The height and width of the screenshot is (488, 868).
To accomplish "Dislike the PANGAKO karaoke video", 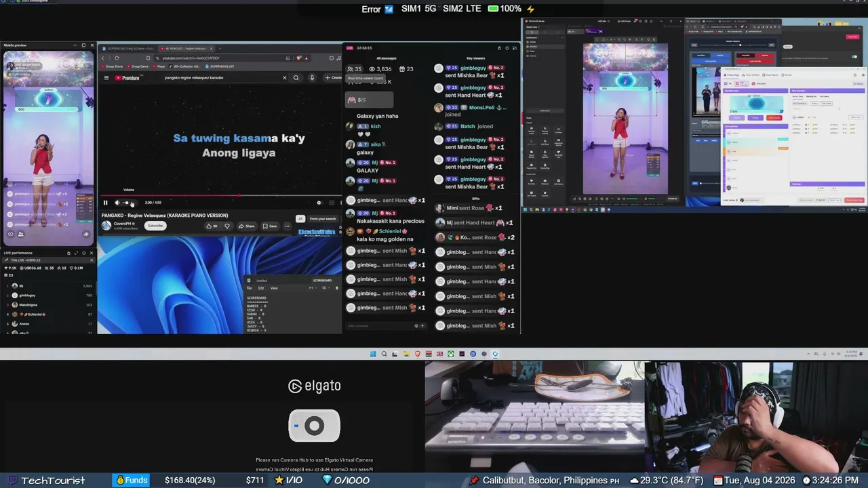I will pos(227,226).
